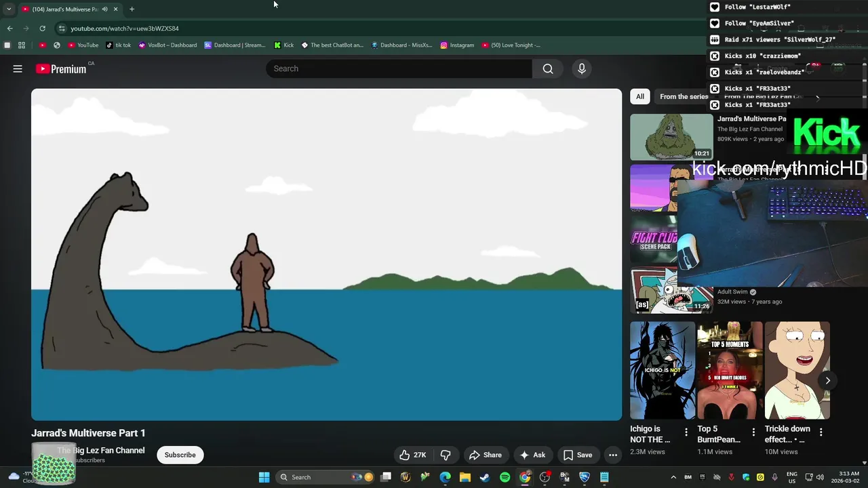The height and width of the screenshot is (488, 868).
Task: Like the video with thumbs up
Action: pyautogui.click(x=412, y=455)
